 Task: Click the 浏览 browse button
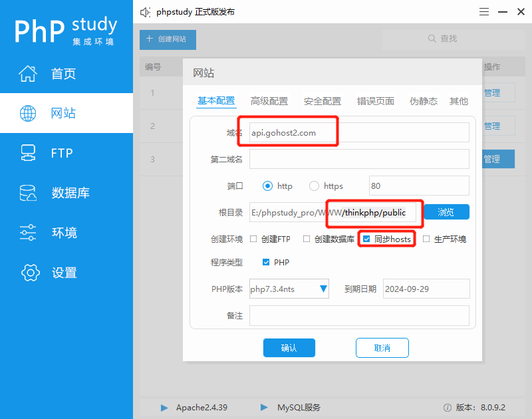click(x=446, y=212)
